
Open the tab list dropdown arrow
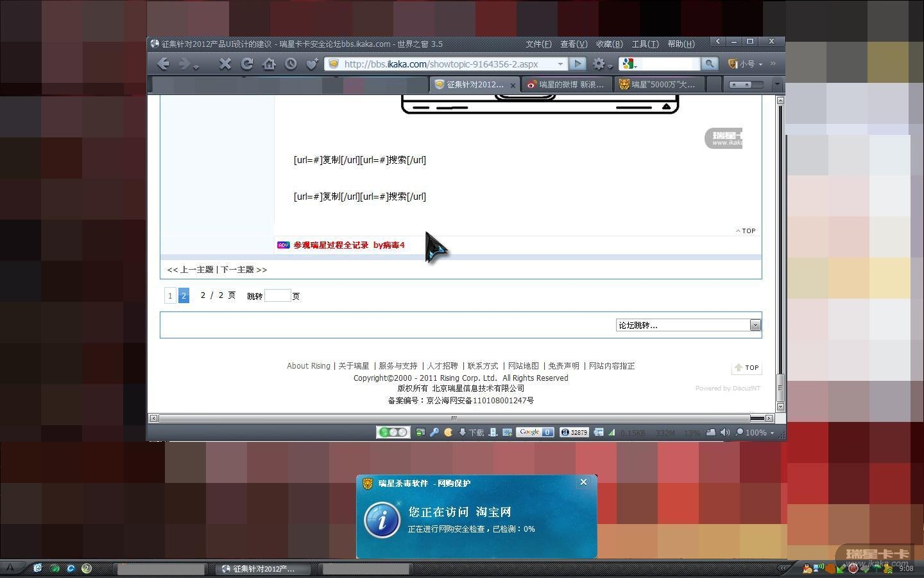coord(777,84)
